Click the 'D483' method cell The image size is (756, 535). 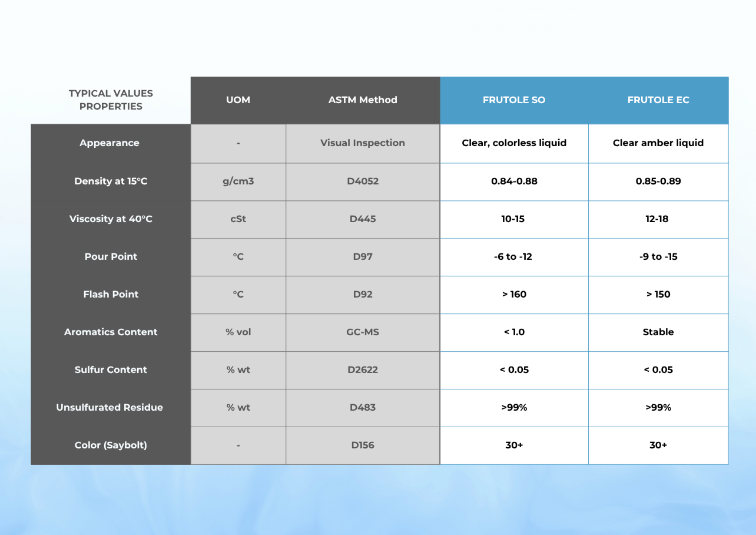363,408
